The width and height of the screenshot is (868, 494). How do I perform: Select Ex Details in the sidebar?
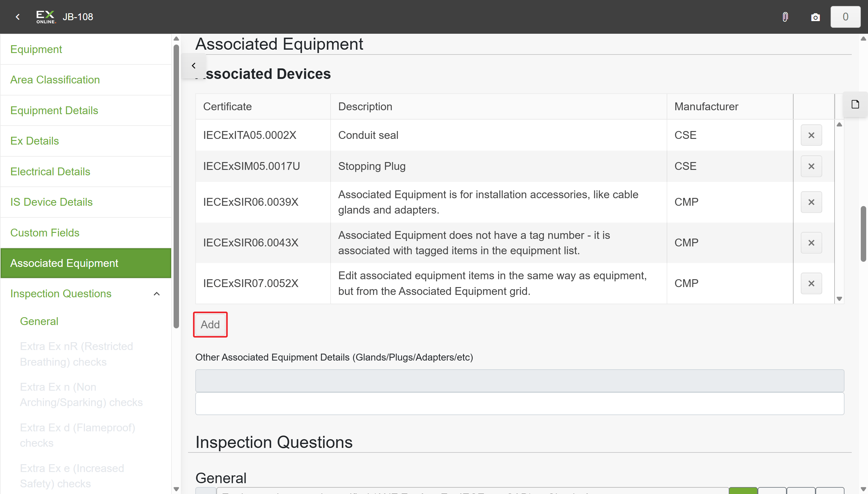click(x=86, y=141)
